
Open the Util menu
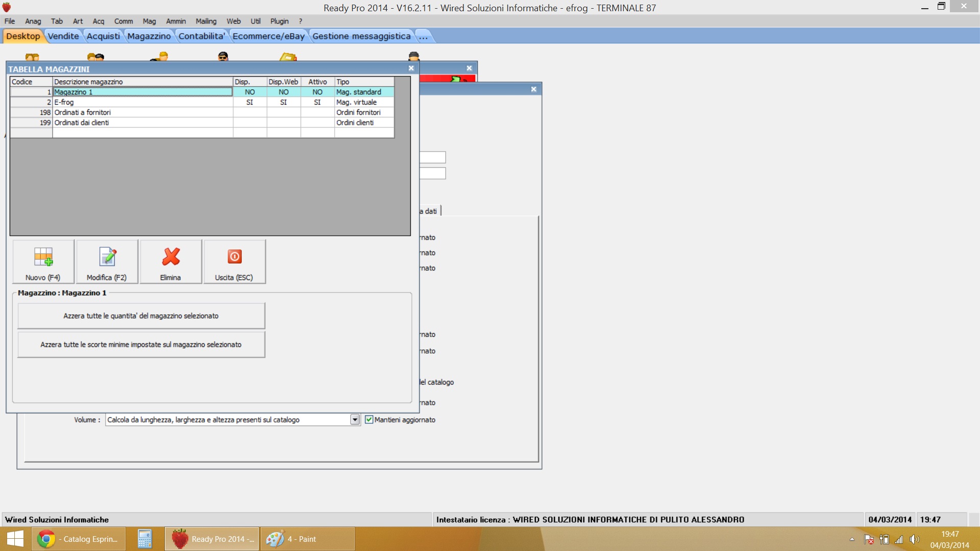[x=256, y=21]
